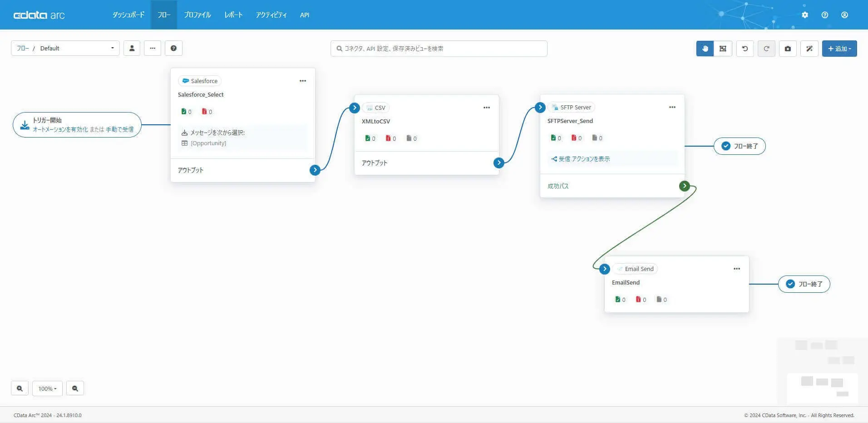Open the アクティビティ tab
Viewport: 868px width, 423px height.
tap(271, 15)
